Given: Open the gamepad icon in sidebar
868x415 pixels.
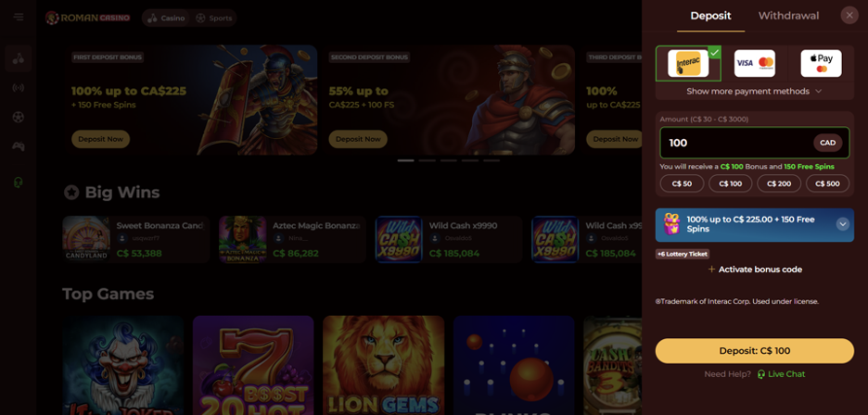Looking at the screenshot, I should point(19,146).
